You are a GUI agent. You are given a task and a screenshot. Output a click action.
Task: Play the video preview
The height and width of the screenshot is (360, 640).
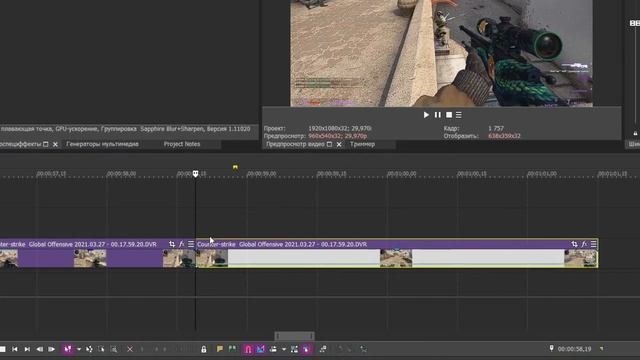click(x=426, y=115)
